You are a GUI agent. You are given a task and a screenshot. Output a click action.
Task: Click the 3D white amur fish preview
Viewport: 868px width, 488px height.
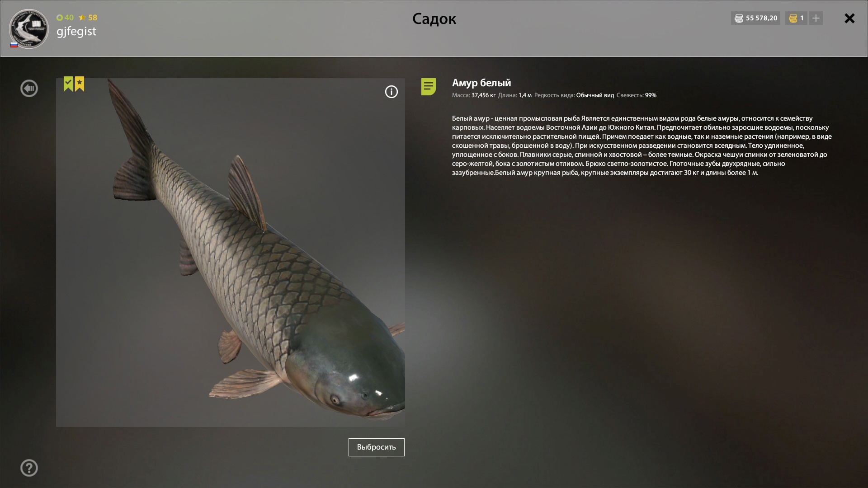click(231, 253)
